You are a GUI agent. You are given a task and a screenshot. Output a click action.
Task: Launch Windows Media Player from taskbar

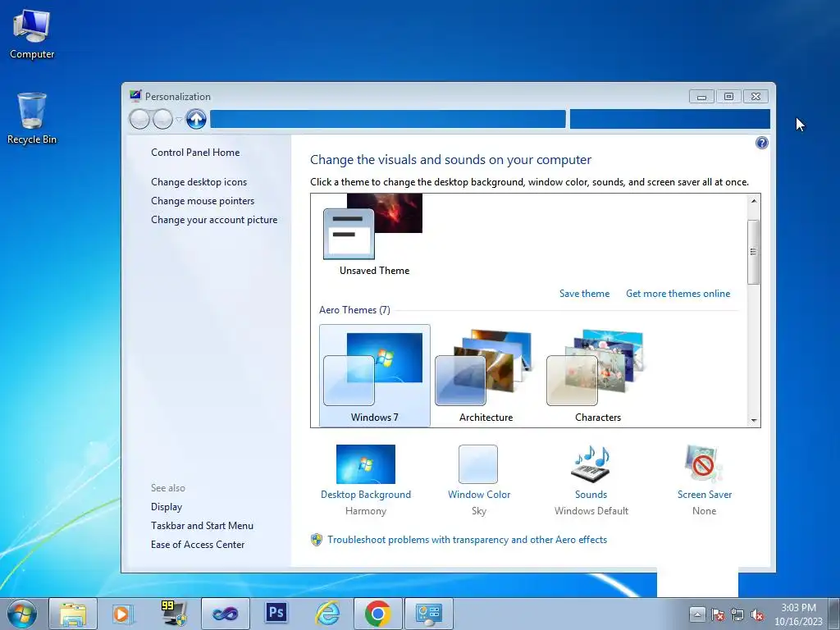(x=124, y=614)
